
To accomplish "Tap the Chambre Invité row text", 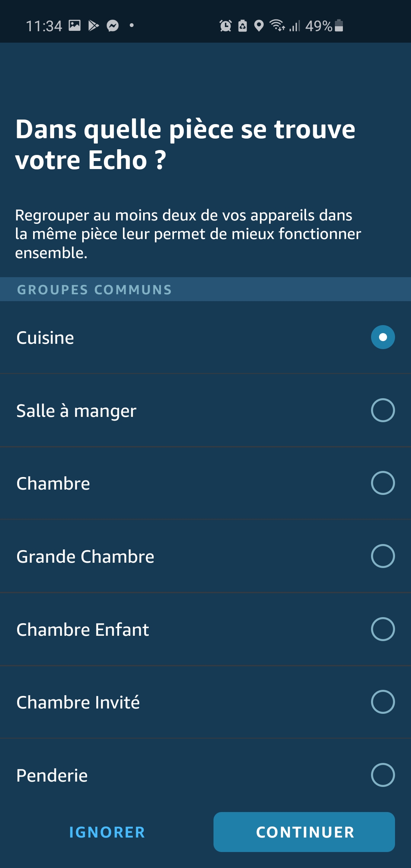I will pyautogui.click(x=78, y=702).
